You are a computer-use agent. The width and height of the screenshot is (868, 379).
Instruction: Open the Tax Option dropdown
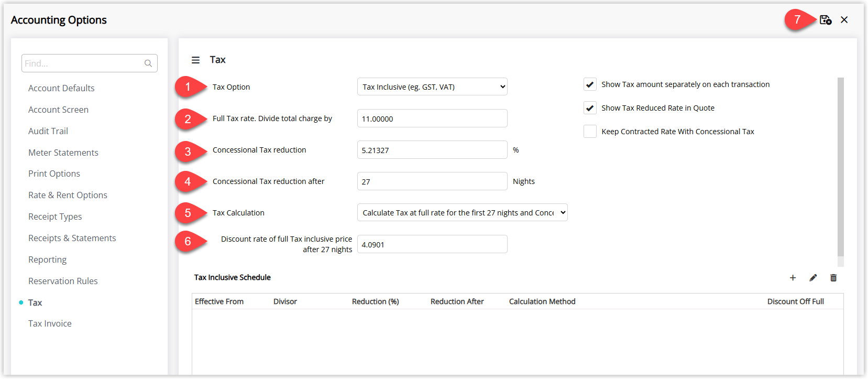432,87
